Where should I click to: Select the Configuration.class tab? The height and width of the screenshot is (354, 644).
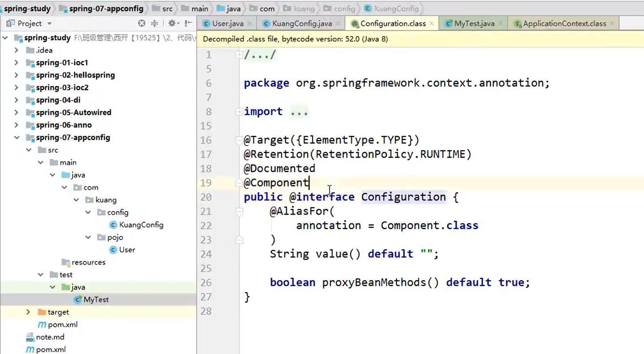click(x=393, y=24)
